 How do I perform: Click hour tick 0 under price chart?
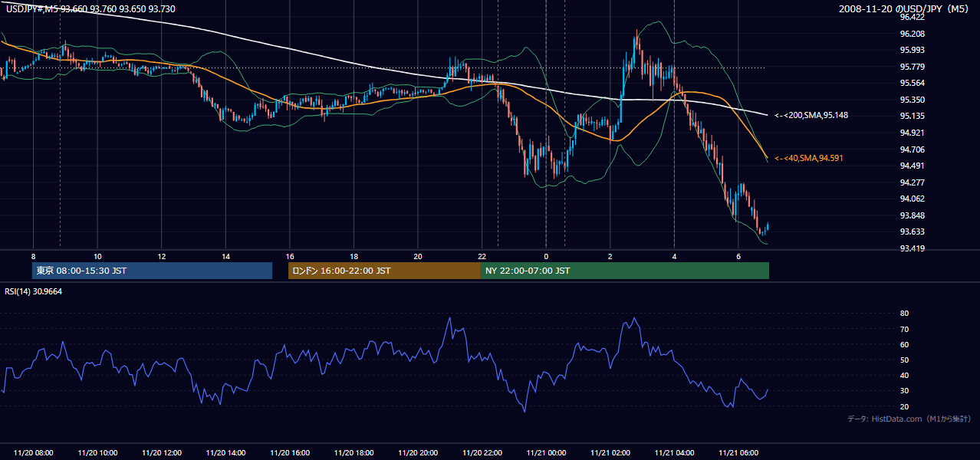tap(546, 256)
